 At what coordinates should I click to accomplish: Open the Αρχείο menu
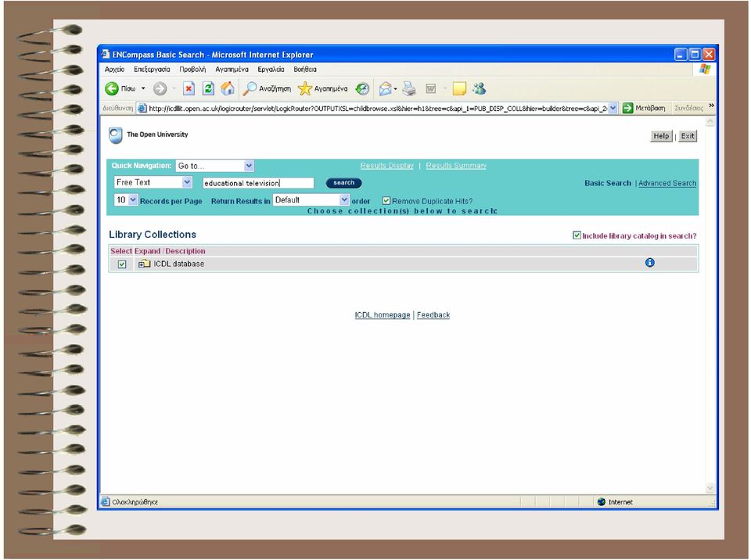pyautogui.click(x=114, y=70)
